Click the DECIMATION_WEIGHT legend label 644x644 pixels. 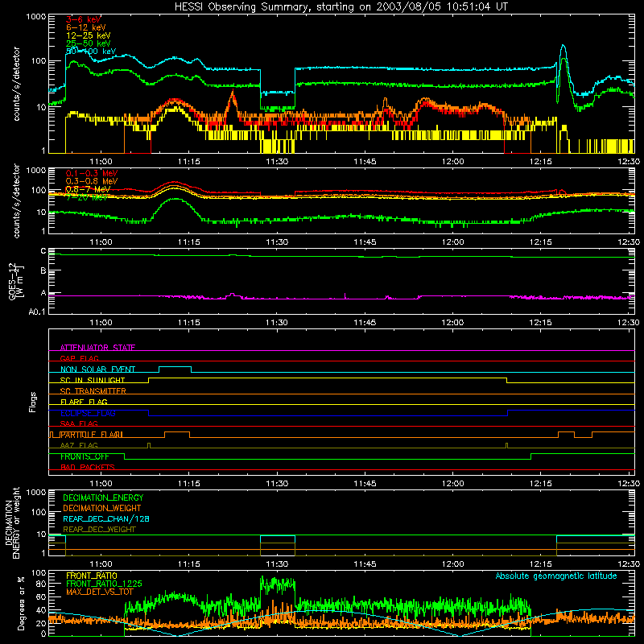pos(102,508)
